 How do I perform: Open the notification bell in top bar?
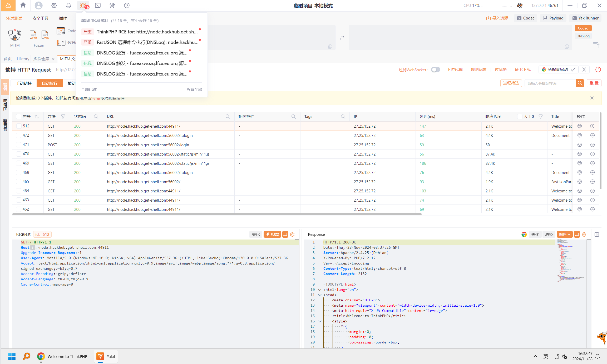[x=68, y=5]
